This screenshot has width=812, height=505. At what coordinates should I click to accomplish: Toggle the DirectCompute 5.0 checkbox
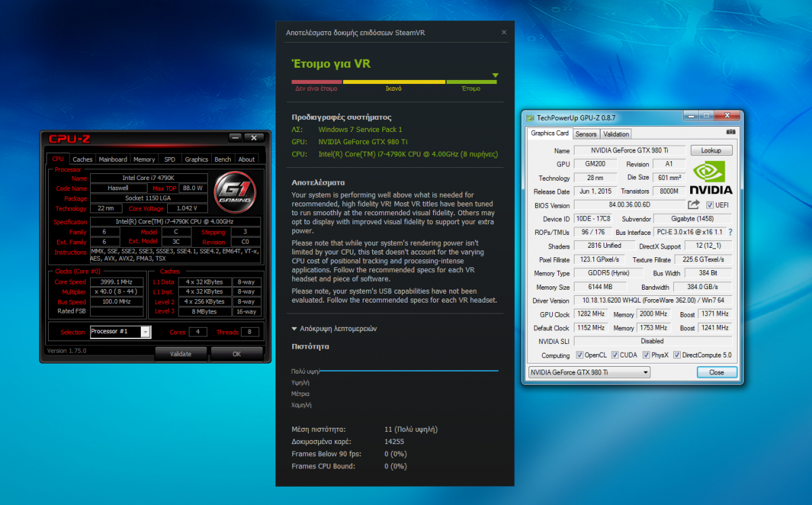click(677, 355)
